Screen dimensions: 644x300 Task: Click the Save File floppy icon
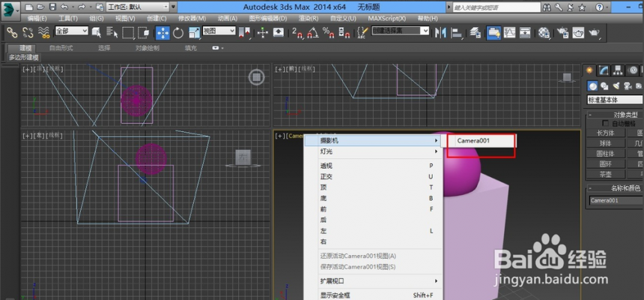tap(52, 7)
